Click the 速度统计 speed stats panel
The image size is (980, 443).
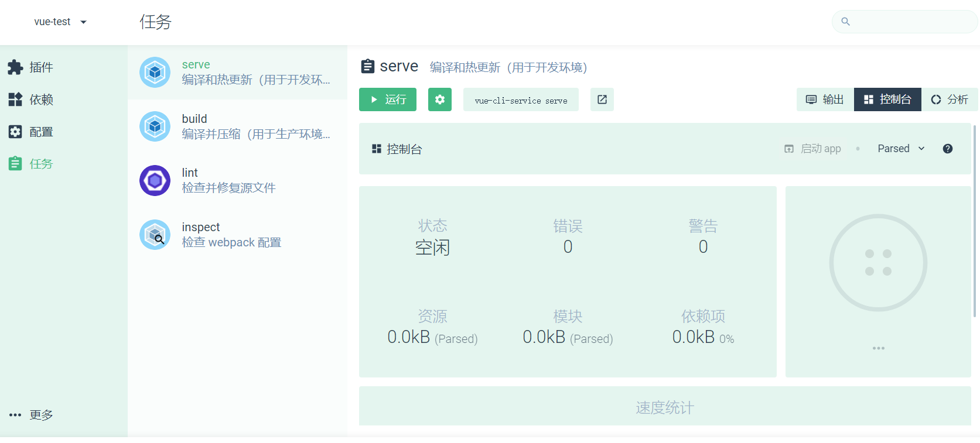pos(665,406)
